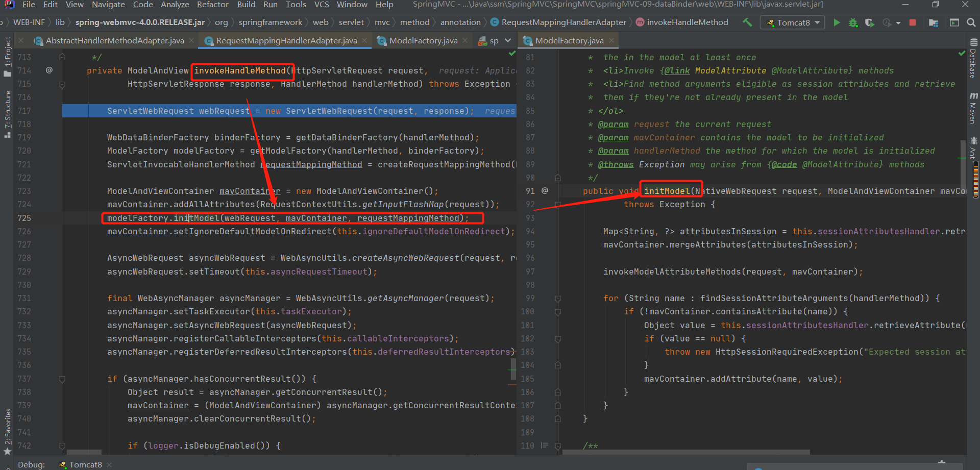
Task: Open the Tomcat8 run configuration dropdown
Action: coord(793,22)
